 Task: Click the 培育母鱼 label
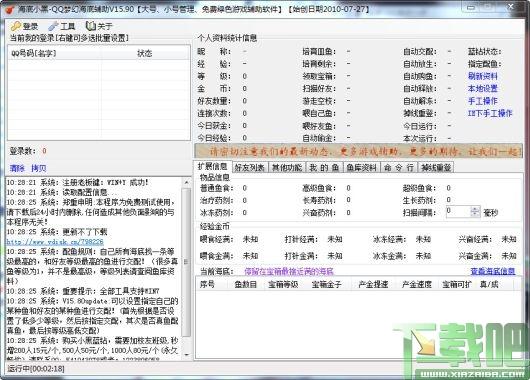pyautogui.click(x=319, y=52)
